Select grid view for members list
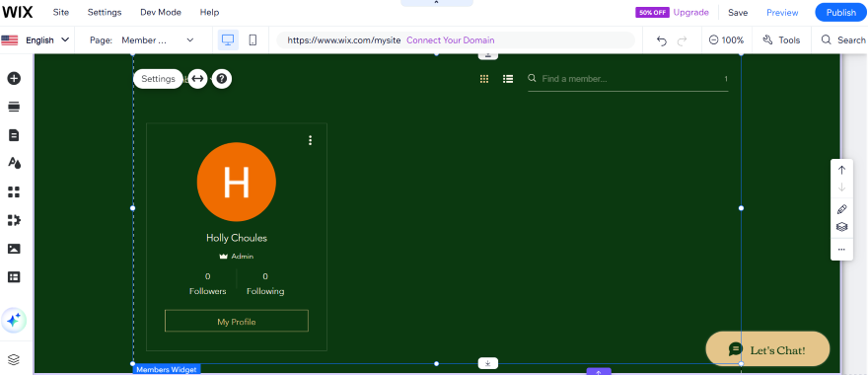Viewport: 868px width, 375px height. [x=484, y=79]
